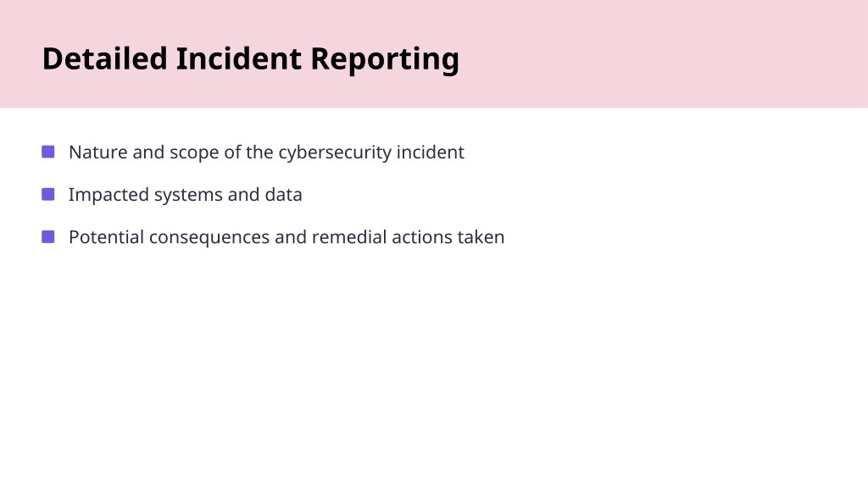
Task: Click the purple bullet beside "Potential consequences"
Action: [48, 237]
